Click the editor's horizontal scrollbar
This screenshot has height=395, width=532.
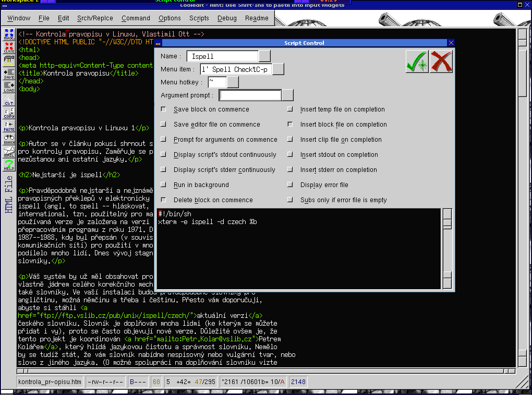(x=267, y=371)
